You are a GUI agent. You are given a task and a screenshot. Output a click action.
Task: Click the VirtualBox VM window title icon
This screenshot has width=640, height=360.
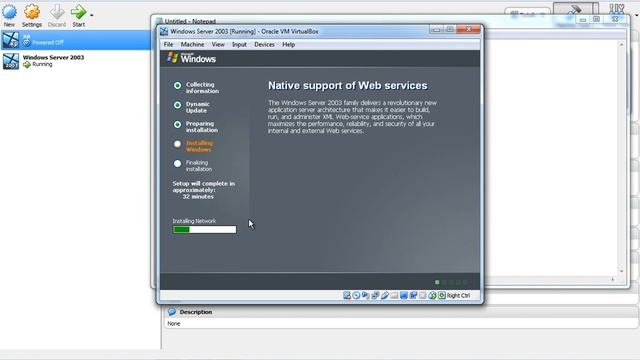point(164,31)
